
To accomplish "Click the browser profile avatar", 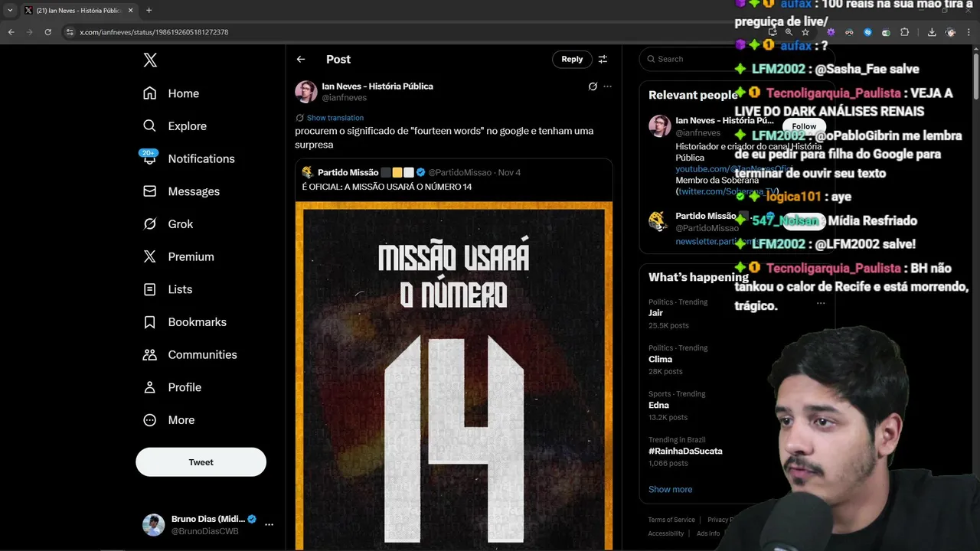I will (x=951, y=32).
